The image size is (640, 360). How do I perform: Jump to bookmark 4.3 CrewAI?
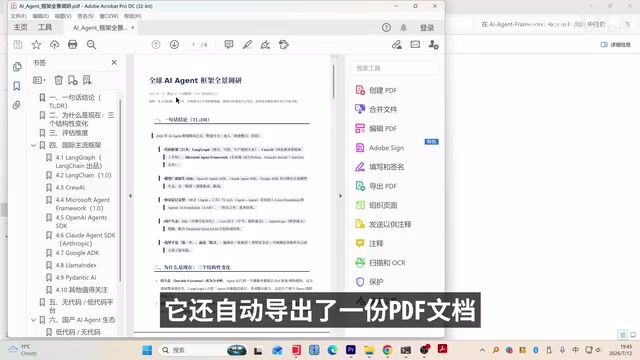70,188
